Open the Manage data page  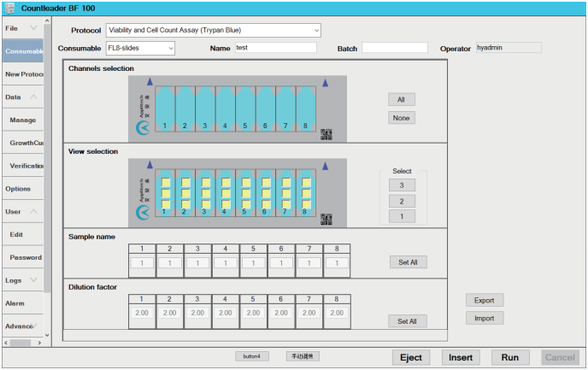click(x=23, y=120)
